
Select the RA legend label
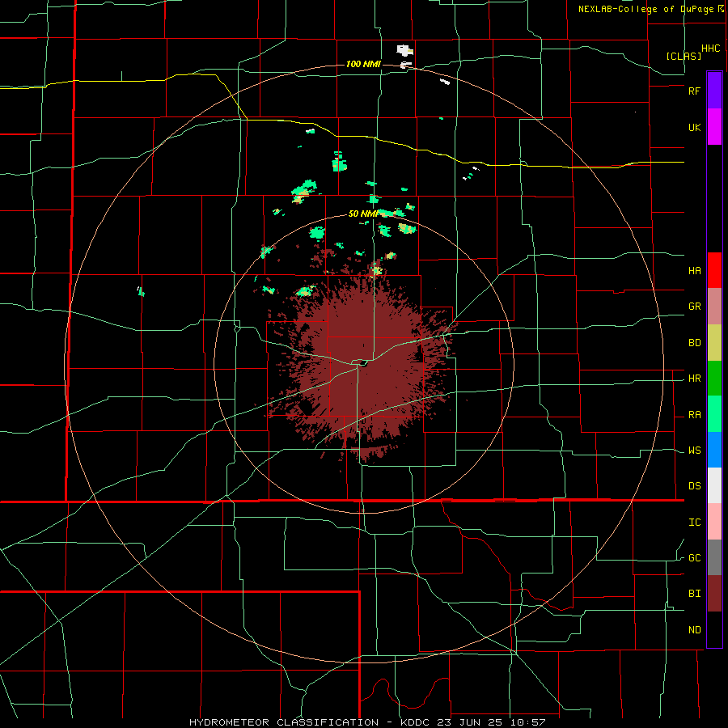click(x=694, y=415)
